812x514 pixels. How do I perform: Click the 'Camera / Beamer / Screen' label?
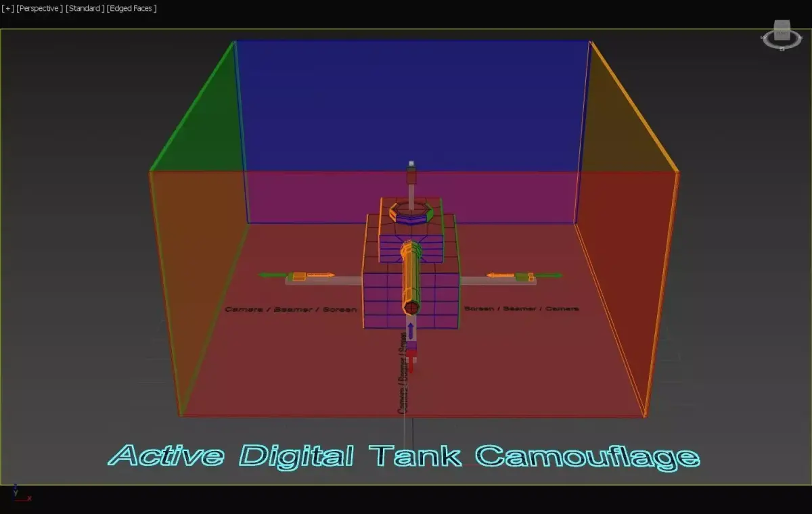click(291, 308)
